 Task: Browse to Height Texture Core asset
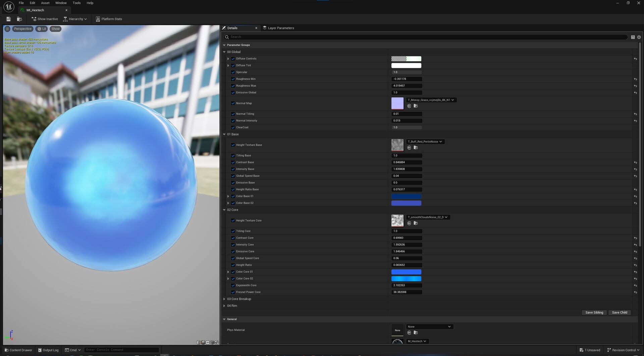pos(416,223)
